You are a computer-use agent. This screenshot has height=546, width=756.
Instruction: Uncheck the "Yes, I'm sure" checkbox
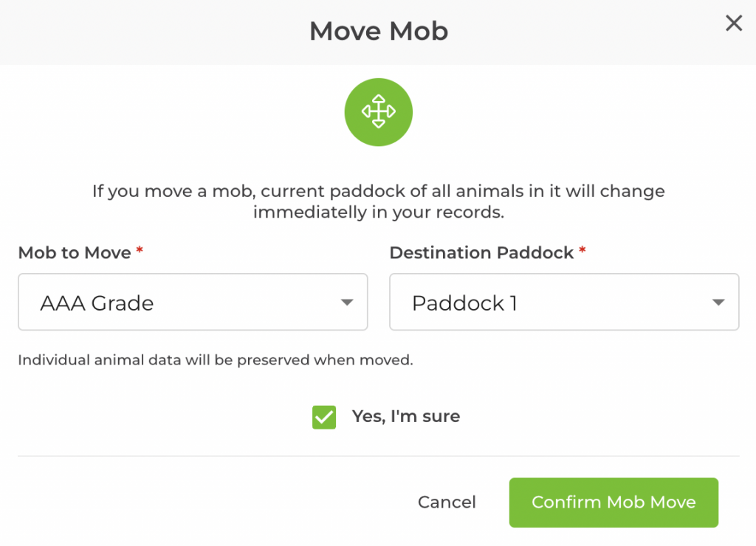point(324,417)
